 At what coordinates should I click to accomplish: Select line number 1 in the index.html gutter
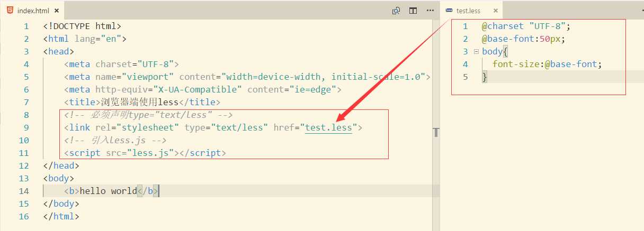coord(26,26)
